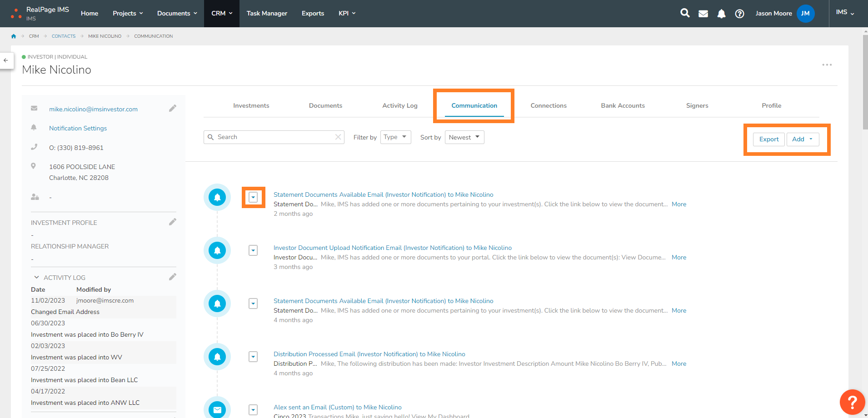Open the IMS account switcher dropdown
The width and height of the screenshot is (868, 418).
[x=845, y=12]
